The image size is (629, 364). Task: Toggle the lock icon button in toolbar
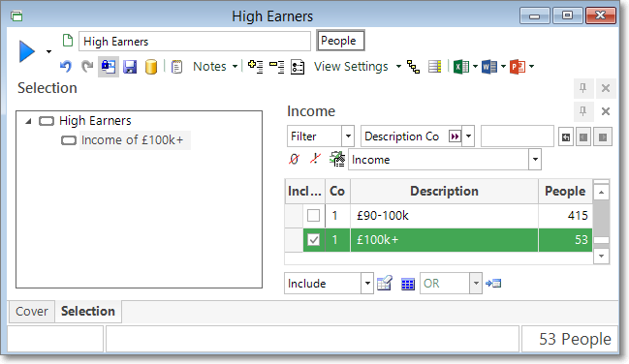[x=109, y=67]
